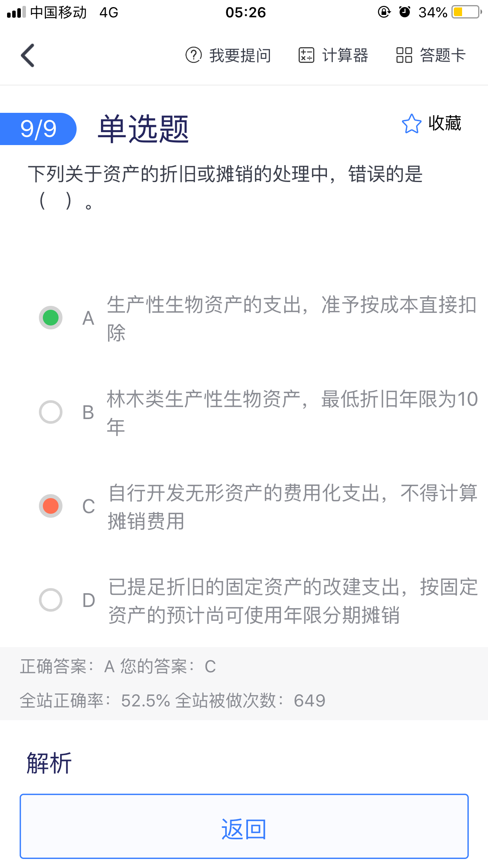Tap the battery indicator icon
The height and width of the screenshot is (868, 488).
(466, 12)
